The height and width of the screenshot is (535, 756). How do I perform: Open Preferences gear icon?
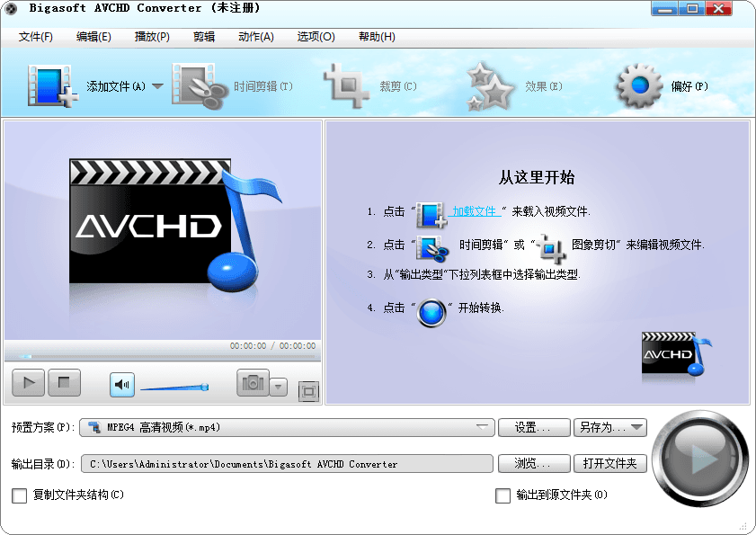click(x=639, y=87)
